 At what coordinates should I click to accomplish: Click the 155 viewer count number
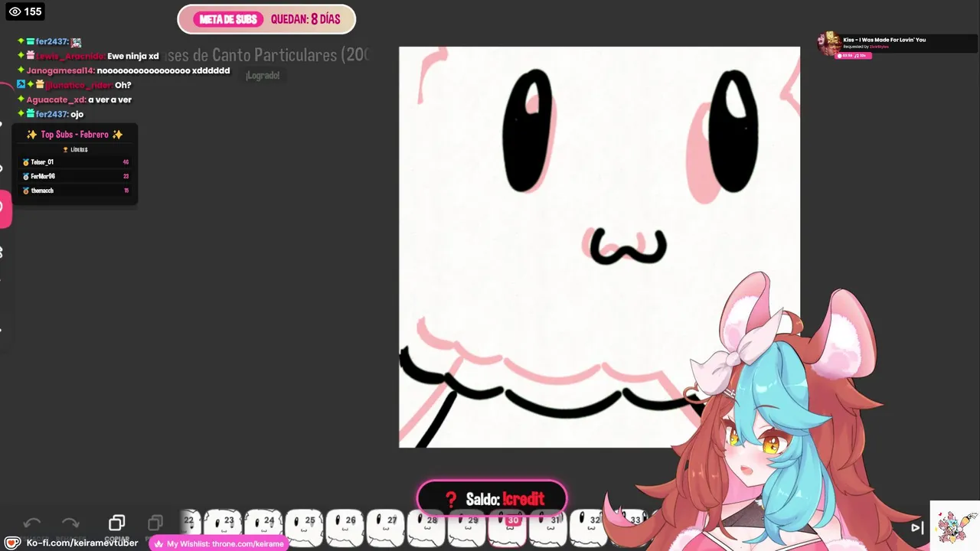33,11
